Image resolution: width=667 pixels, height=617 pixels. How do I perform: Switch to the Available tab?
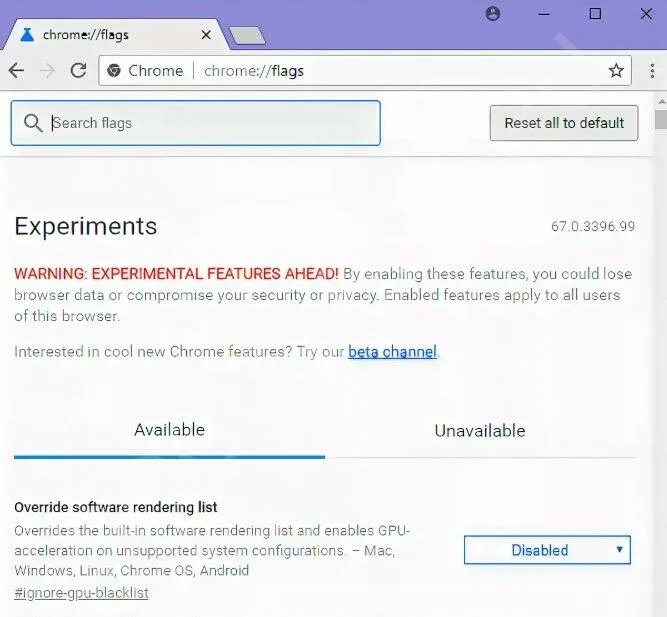coord(169,430)
